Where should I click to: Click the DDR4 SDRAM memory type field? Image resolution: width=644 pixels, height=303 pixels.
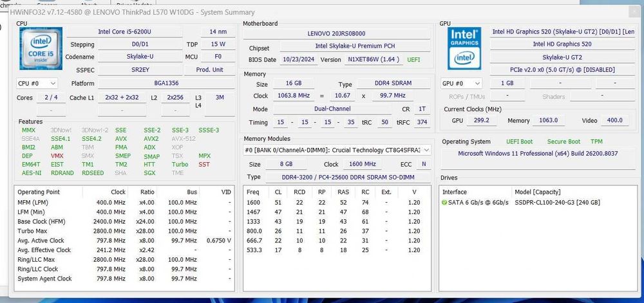[393, 83]
